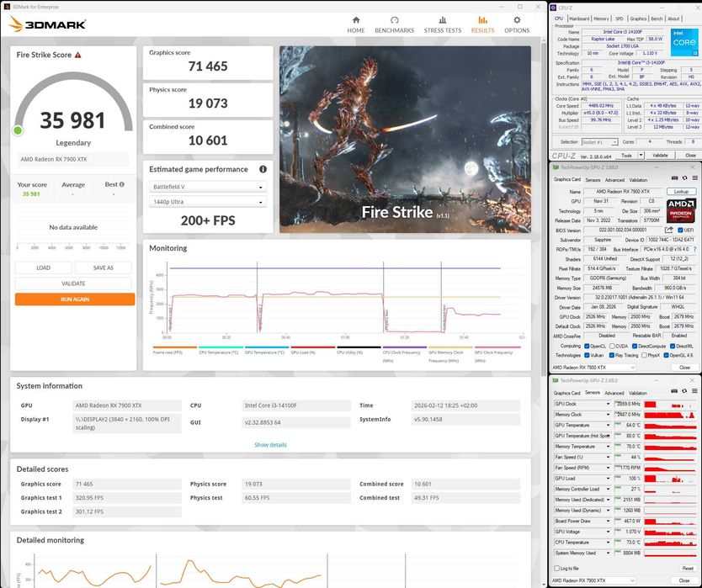
Task: Open Stress Tests from the top navigation
Action: point(442,24)
